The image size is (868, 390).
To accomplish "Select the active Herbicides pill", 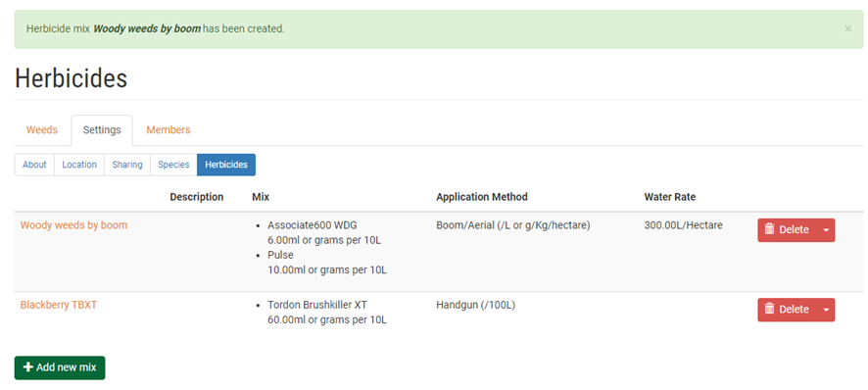I will click(226, 165).
